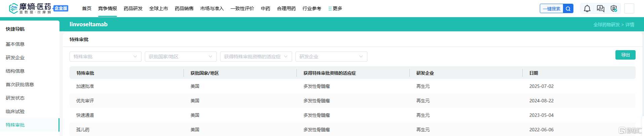
Task: Click the 快捷导航 sidebar heading
Action: pyautogui.click(x=15, y=29)
